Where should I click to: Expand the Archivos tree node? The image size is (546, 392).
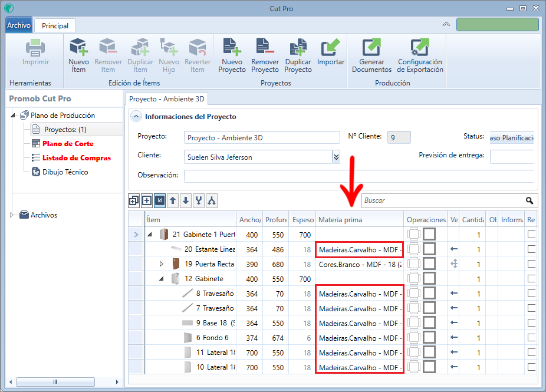(12, 215)
